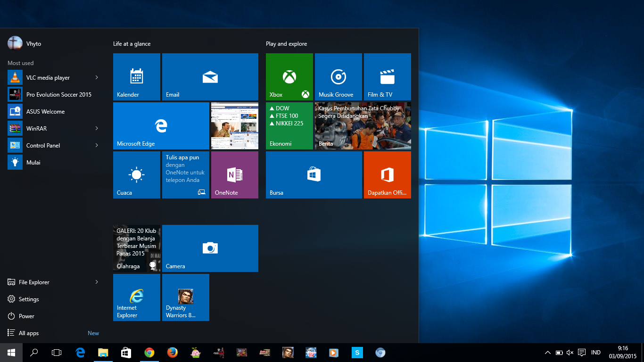Open File Explorer from the taskbar
644x362 pixels.
[103, 353]
